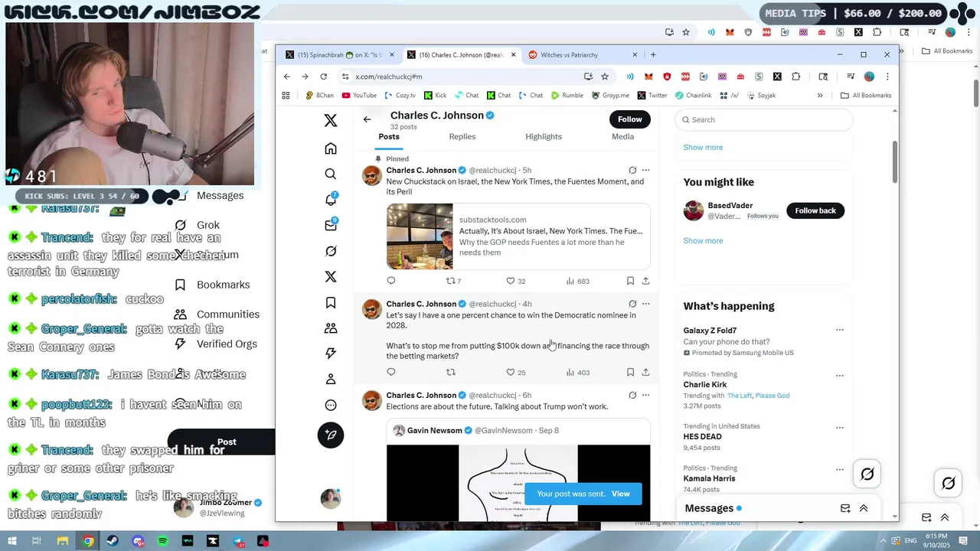Open more options on pinned post
980x551 pixels.
pos(646,170)
